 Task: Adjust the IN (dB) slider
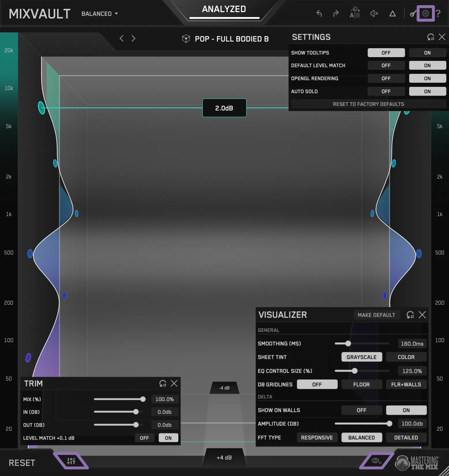coord(118,412)
